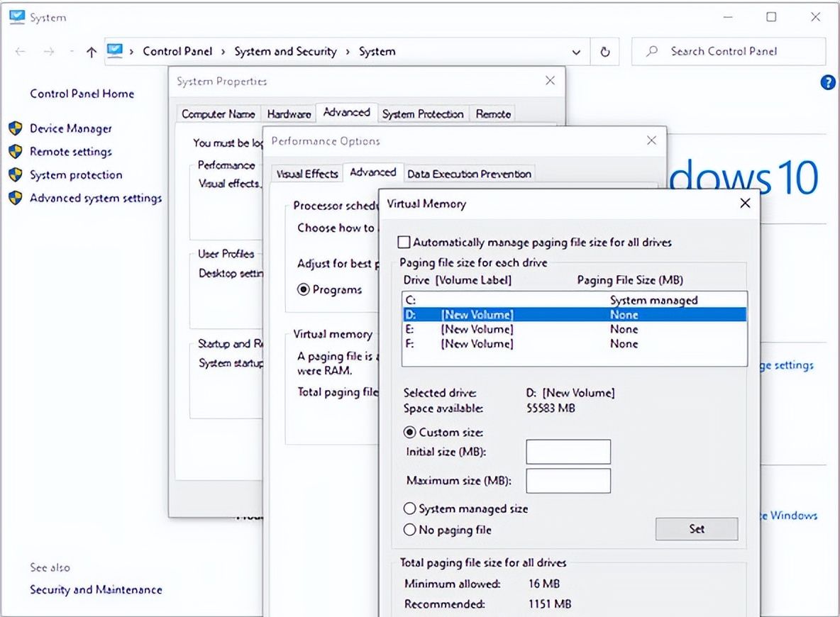
Task: Enable Automatically manage paging file size checkbox
Action: click(404, 243)
